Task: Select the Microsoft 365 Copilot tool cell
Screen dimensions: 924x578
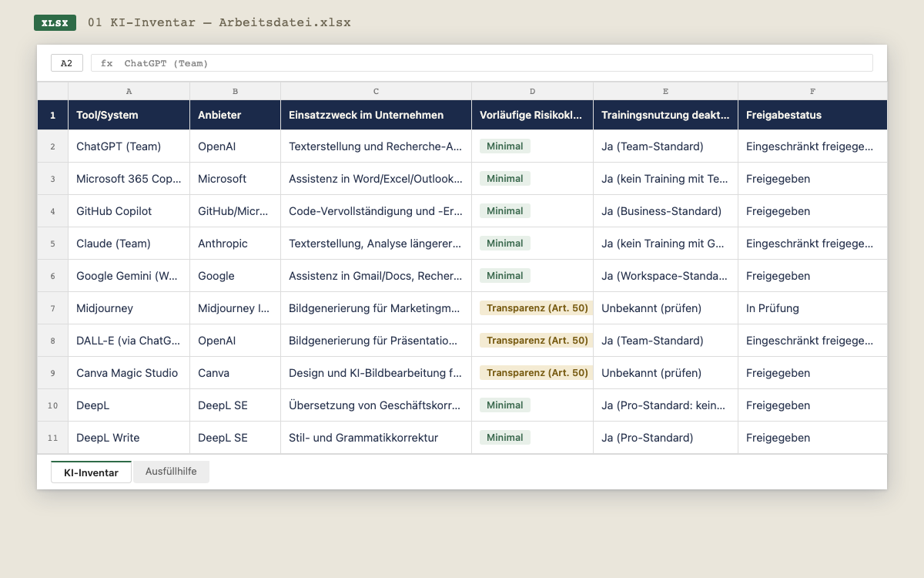Action: [129, 179]
